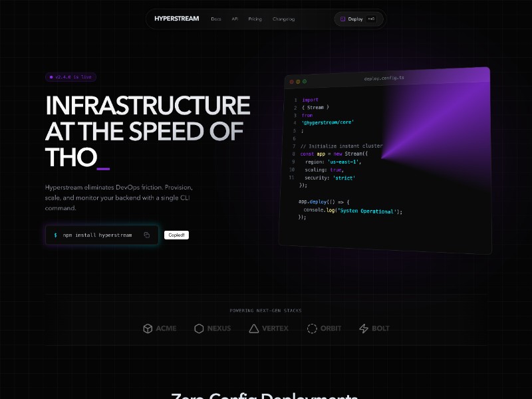Click the ORBIT dashed circle icon
The image size is (532, 399).
pyautogui.click(x=312, y=329)
